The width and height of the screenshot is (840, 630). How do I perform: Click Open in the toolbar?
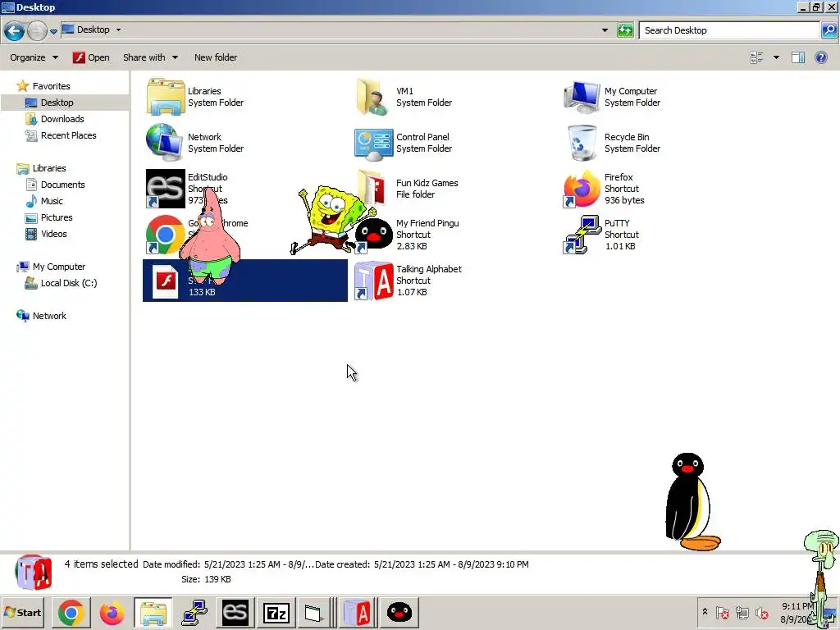91,57
